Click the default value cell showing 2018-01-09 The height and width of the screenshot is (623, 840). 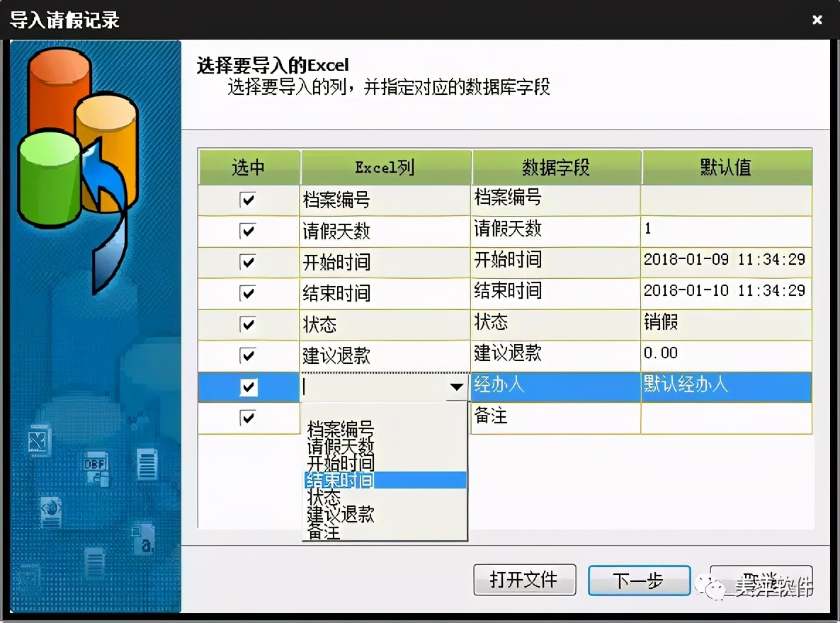point(724,262)
